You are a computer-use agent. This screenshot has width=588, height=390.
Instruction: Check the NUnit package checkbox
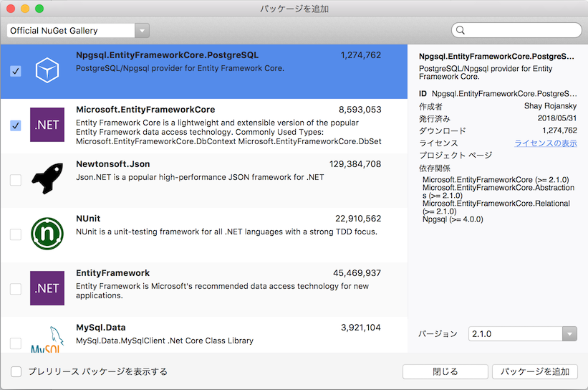pos(15,234)
